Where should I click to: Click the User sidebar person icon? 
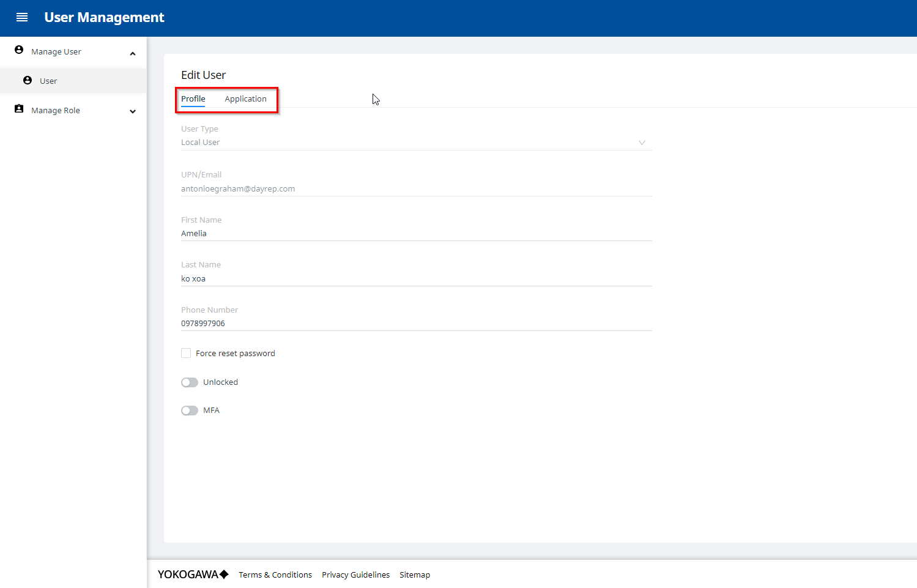coord(28,80)
